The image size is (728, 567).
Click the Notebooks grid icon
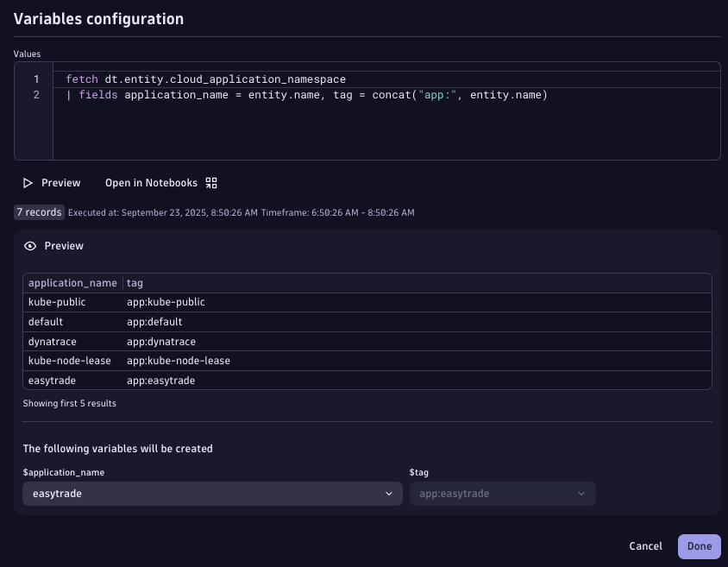point(211,183)
